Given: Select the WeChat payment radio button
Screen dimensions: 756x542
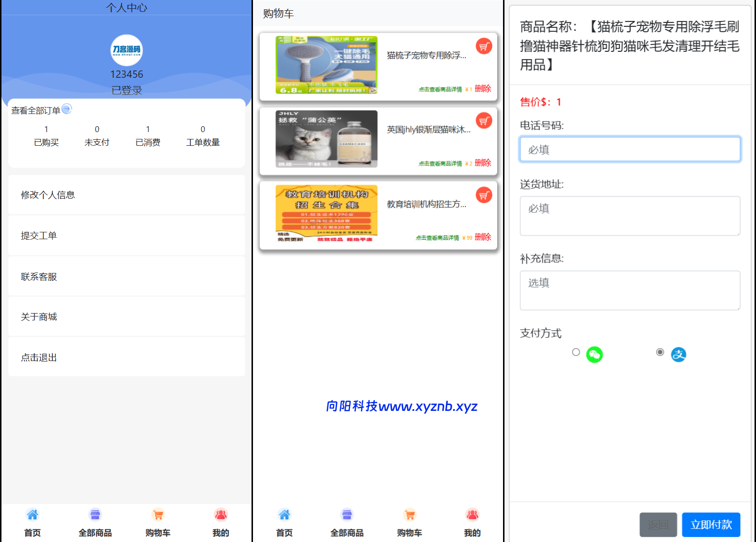Looking at the screenshot, I should (x=576, y=352).
